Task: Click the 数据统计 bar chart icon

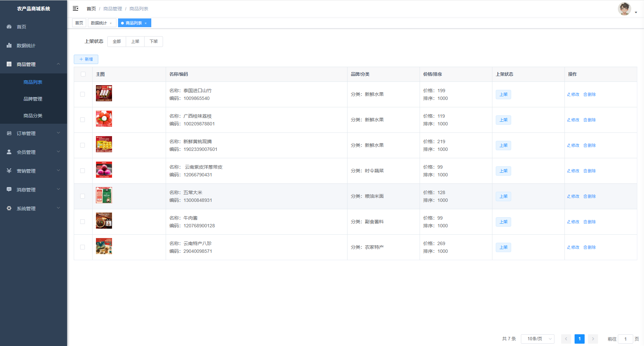Action: tap(9, 45)
